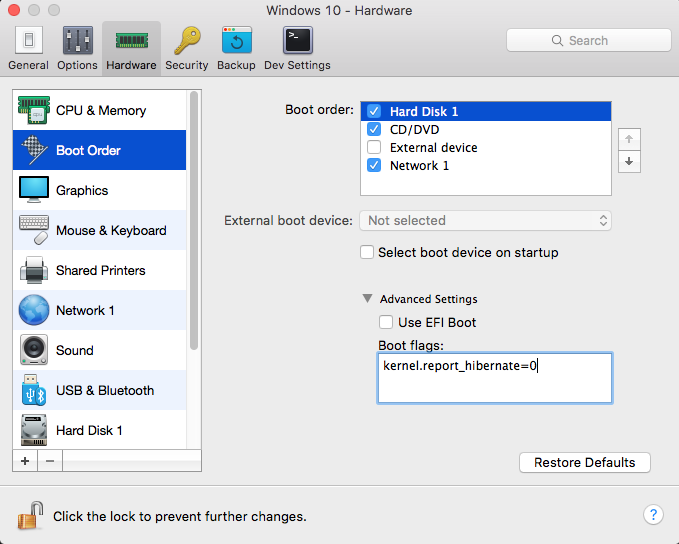Viewport: 679px width, 544px height.
Task: Collapse the Advanced Settings section
Action: (368, 299)
